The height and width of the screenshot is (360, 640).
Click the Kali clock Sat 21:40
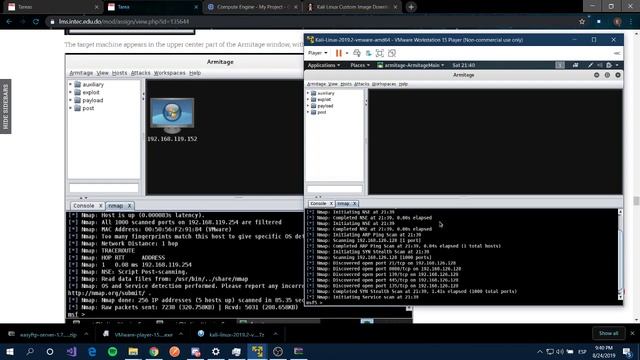click(463, 65)
